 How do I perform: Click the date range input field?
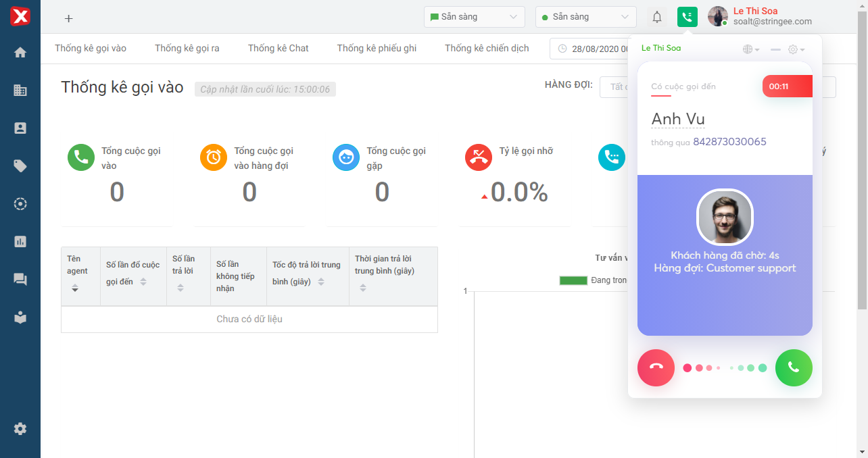tap(589, 49)
